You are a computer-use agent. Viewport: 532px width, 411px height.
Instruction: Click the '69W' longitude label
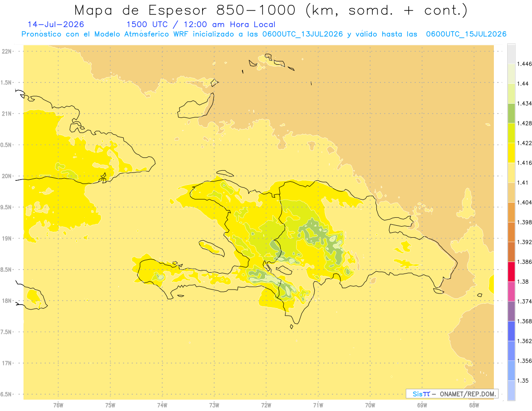[422, 405]
